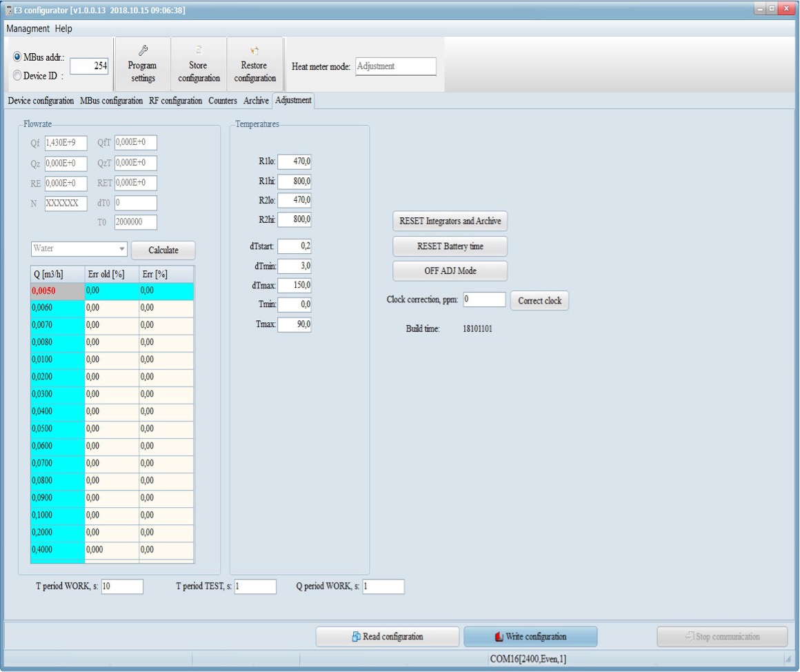Click the E3 configurator title bar icon
Viewport: 800px width, 672px height.
tap(9, 10)
